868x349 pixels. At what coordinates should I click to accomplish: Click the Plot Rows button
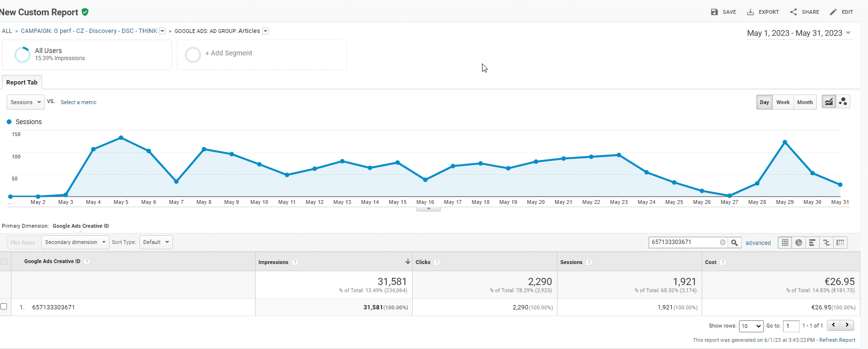tap(22, 243)
